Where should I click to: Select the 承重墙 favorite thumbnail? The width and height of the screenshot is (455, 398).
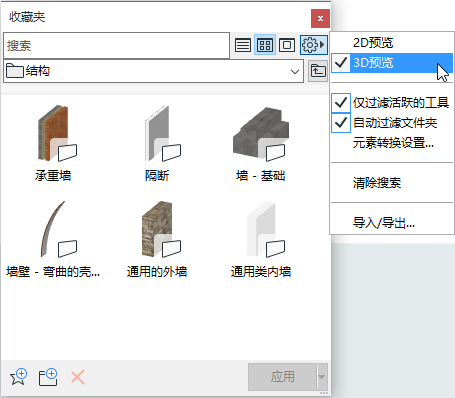(53, 143)
